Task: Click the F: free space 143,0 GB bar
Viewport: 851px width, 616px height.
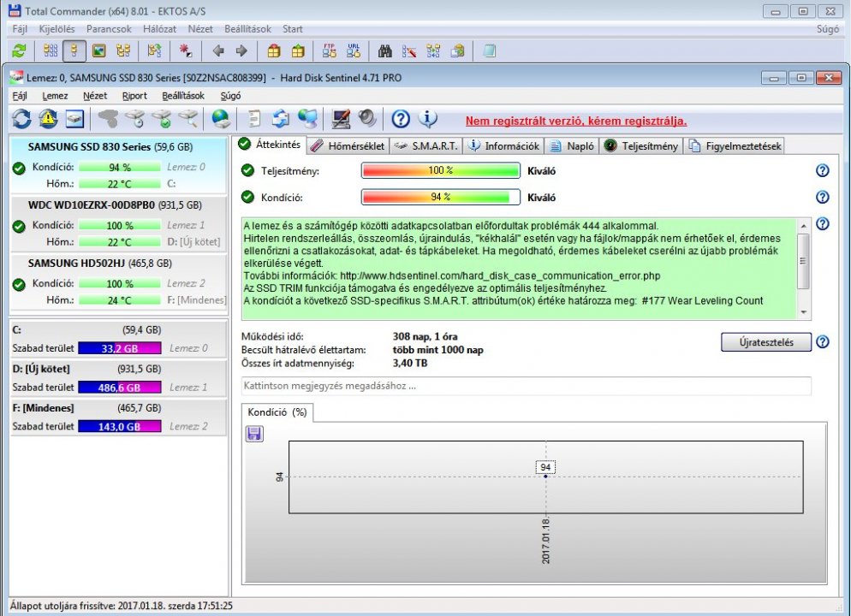Action: [119, 426]
